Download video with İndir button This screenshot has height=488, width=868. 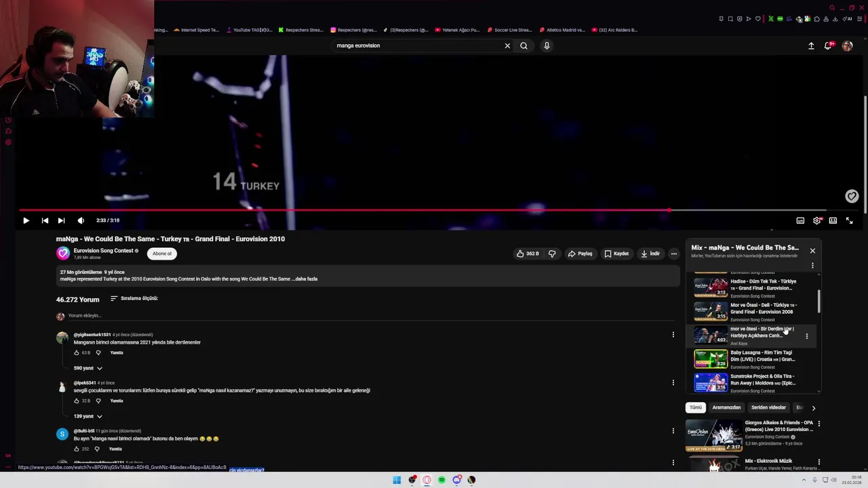tap(650, 253)
